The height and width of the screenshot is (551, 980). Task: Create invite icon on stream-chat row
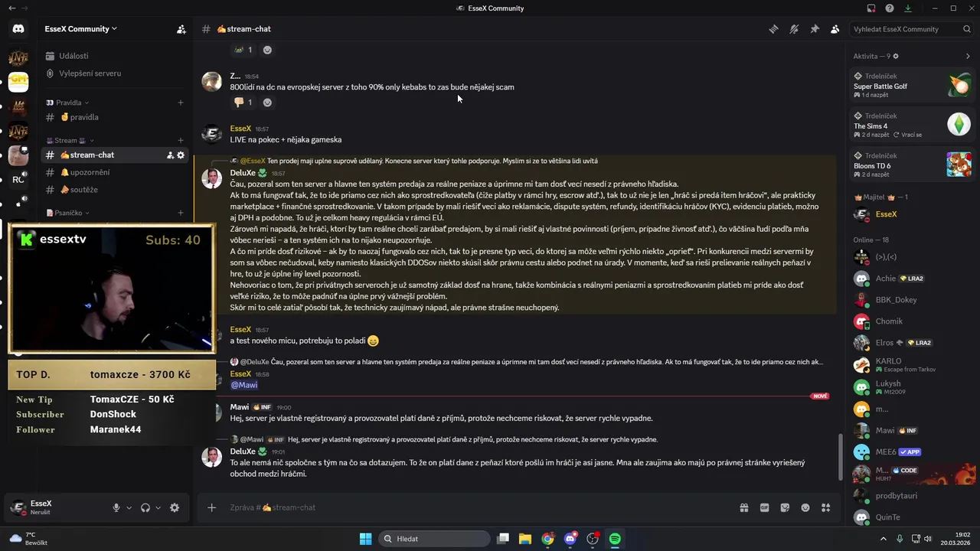(170, 155)
